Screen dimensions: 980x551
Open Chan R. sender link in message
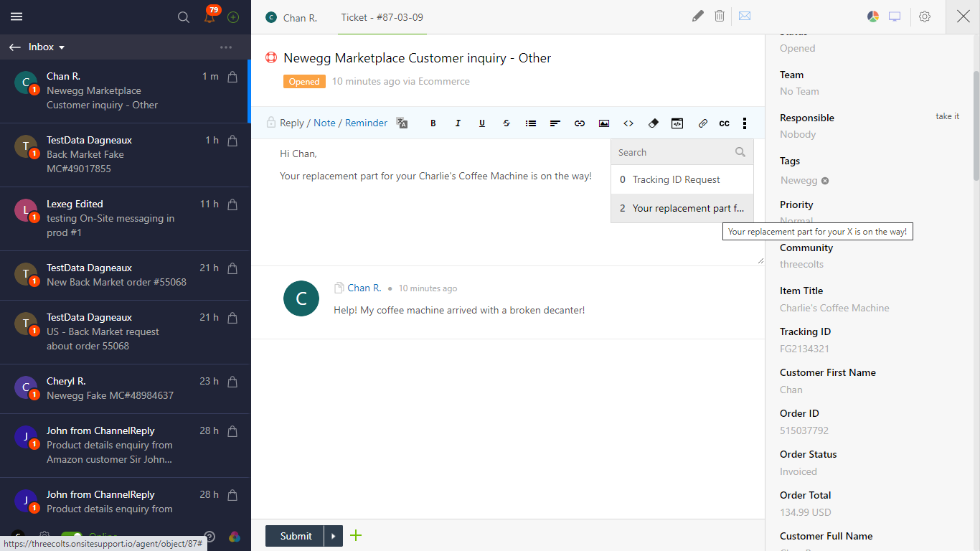364,288
